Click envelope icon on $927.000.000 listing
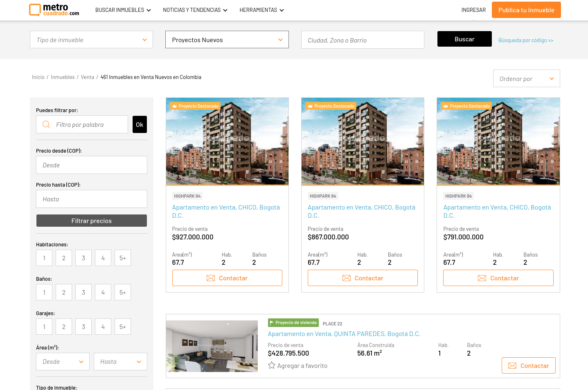 click(x=211, y=278)
